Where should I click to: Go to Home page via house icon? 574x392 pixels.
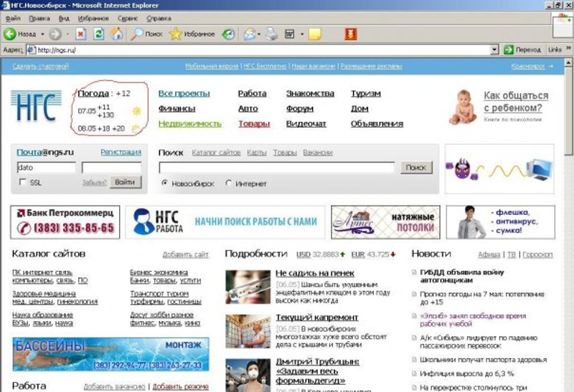(116, 34)
